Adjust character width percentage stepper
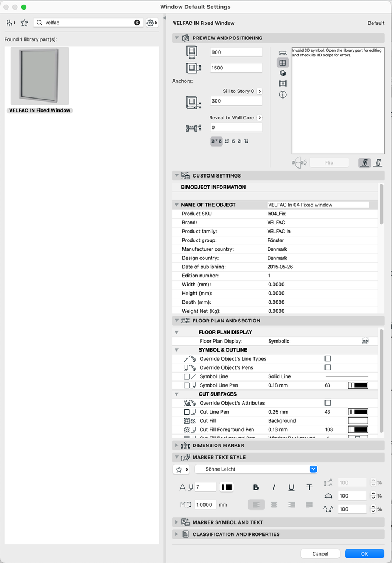Image resolution: width=392 pixels, height=563 pixels. coord(373,496)
